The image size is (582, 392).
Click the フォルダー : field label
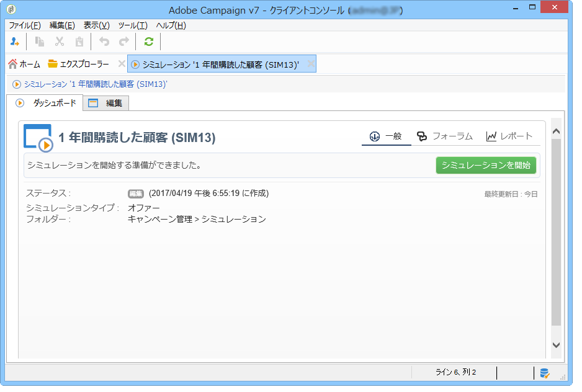click(48, 220)
